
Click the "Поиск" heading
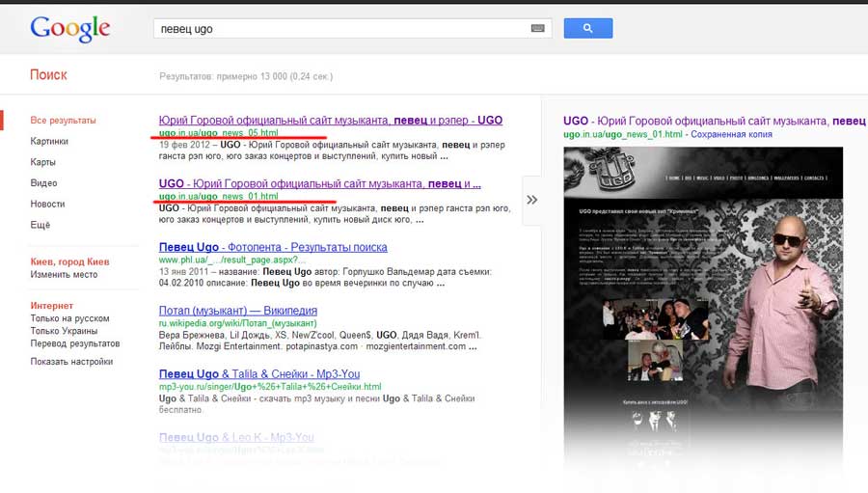click(x=48, y=75)
